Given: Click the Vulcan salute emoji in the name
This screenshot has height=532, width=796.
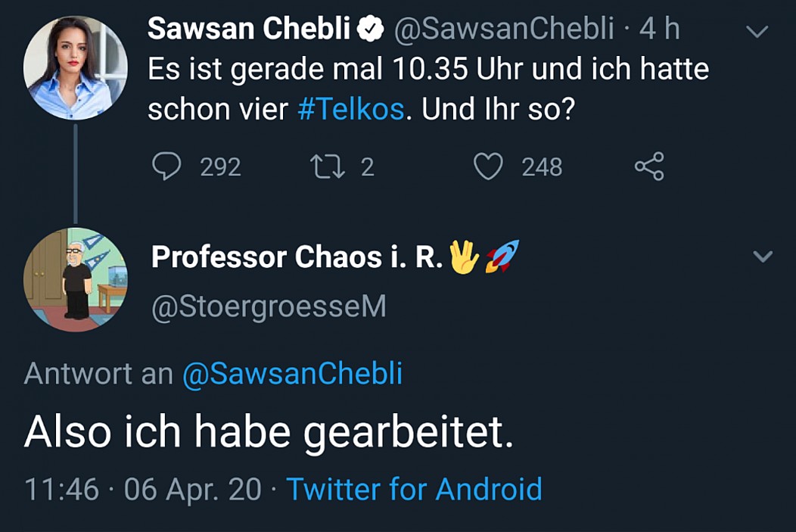Looking at the screenshot, I should [464, 257].
